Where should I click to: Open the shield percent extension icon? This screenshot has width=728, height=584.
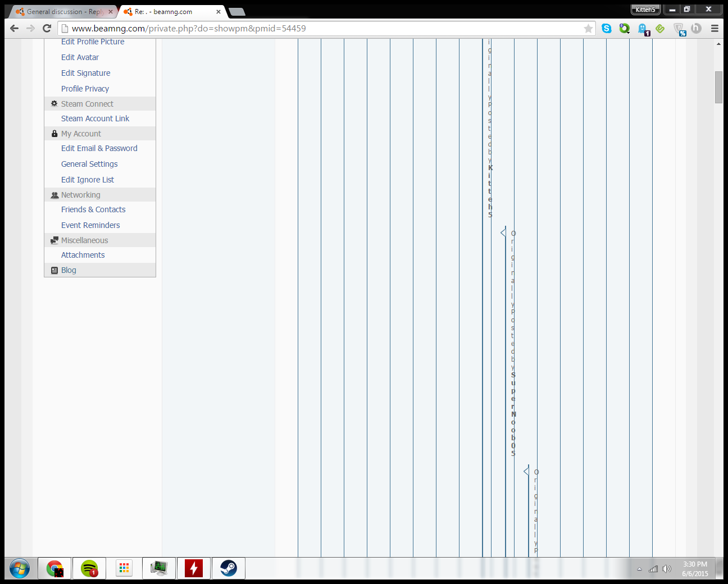pyautogui.click(x=679, y=29)
